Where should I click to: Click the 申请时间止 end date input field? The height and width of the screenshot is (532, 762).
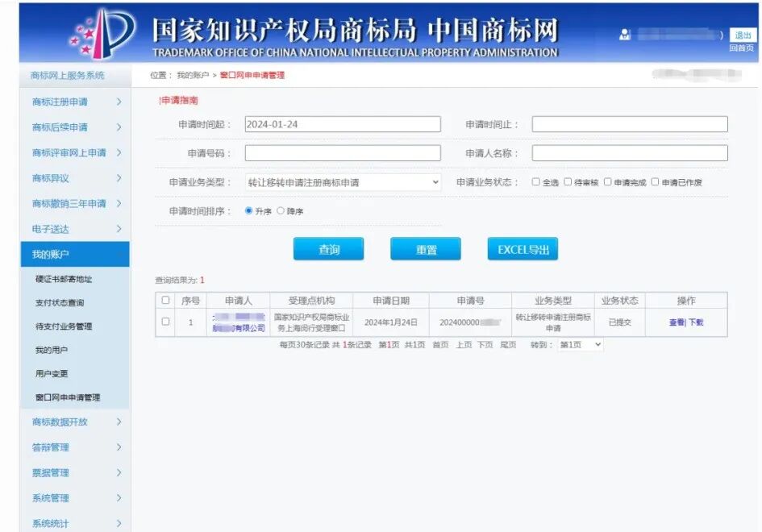[x=633, y=123]
